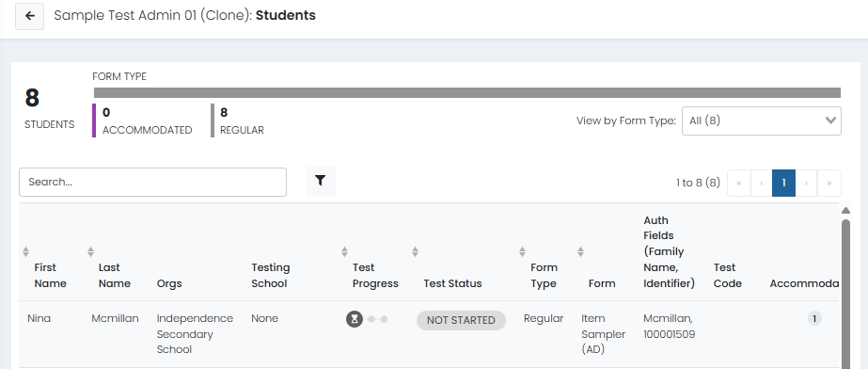
Task: Go to first page with double-left arrow
Action: point(739,183)
